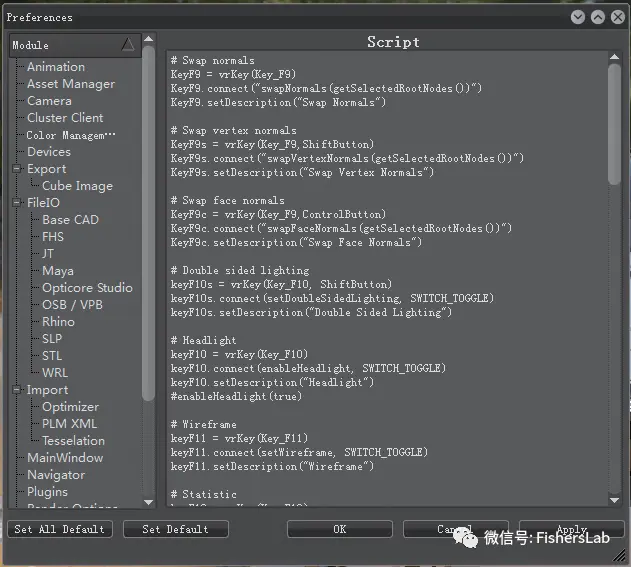Screen dimensions: 631x567
Task: Open OSB / VPB settings
Action: pos(72,305)
